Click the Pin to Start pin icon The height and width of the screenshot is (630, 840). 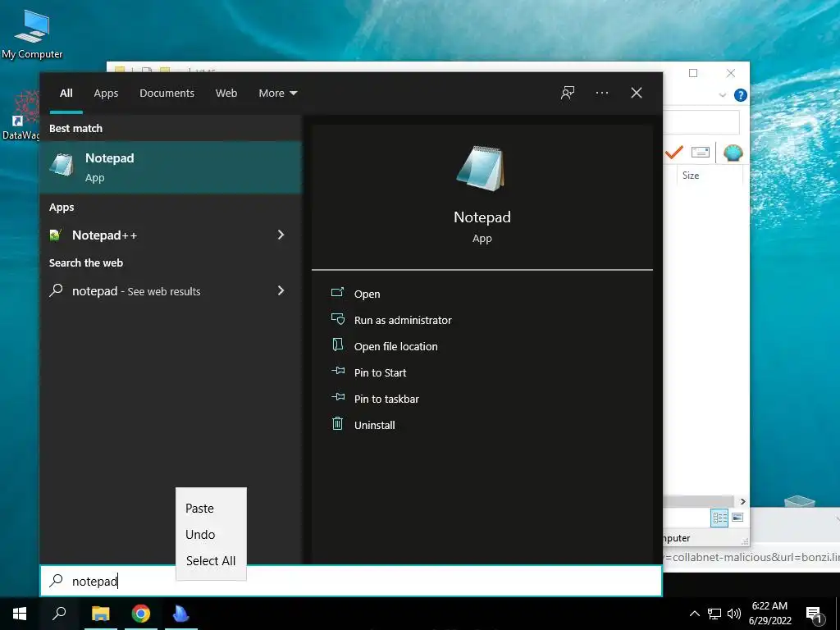337,371
